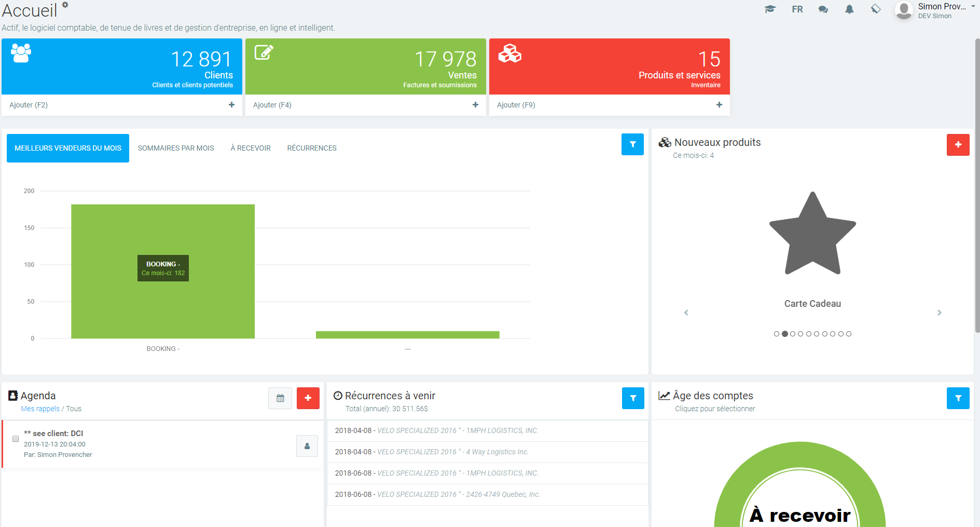This screenshot has width=980, height=527.
Task: Select the last carousel dot indicator
Action: (849, 334)
